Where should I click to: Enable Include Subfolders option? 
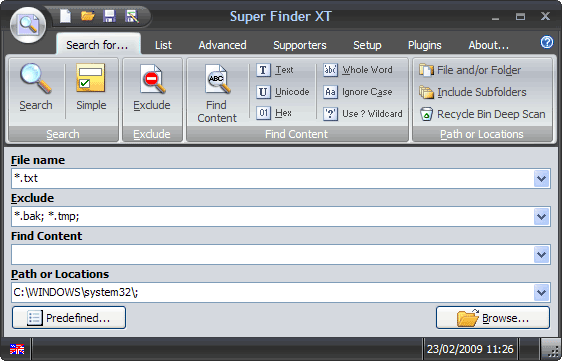[x=473, y=92]
